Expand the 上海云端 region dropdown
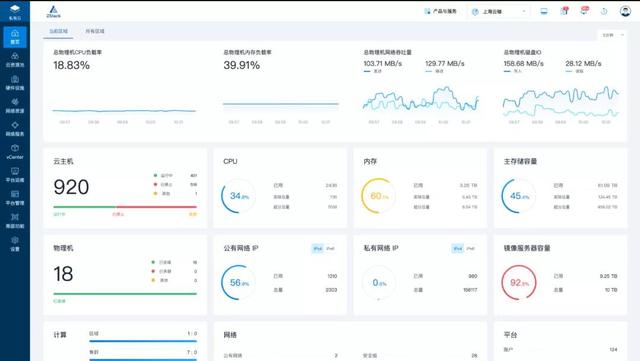The image size is (640, 361). pyautogui.click(x=499, y=12)
